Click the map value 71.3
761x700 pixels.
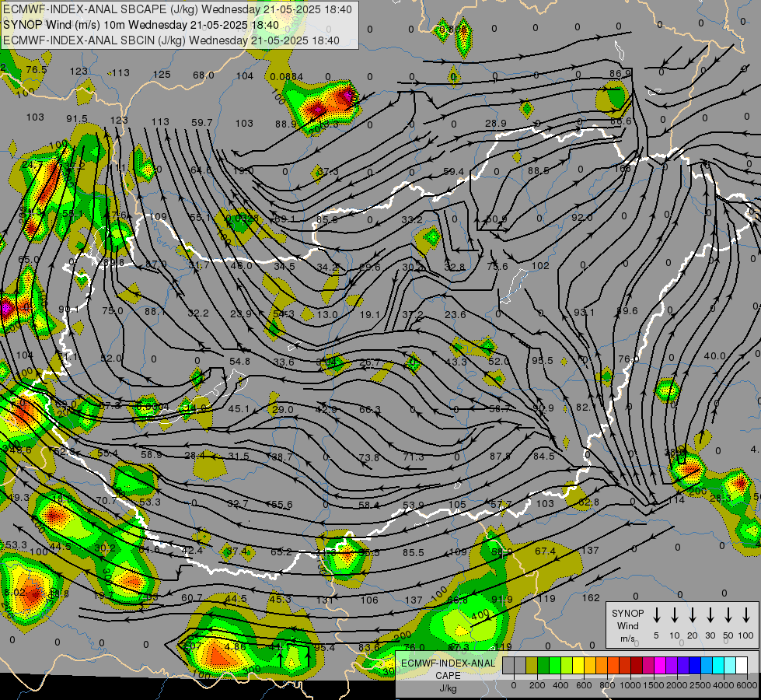tap(413, 457)
